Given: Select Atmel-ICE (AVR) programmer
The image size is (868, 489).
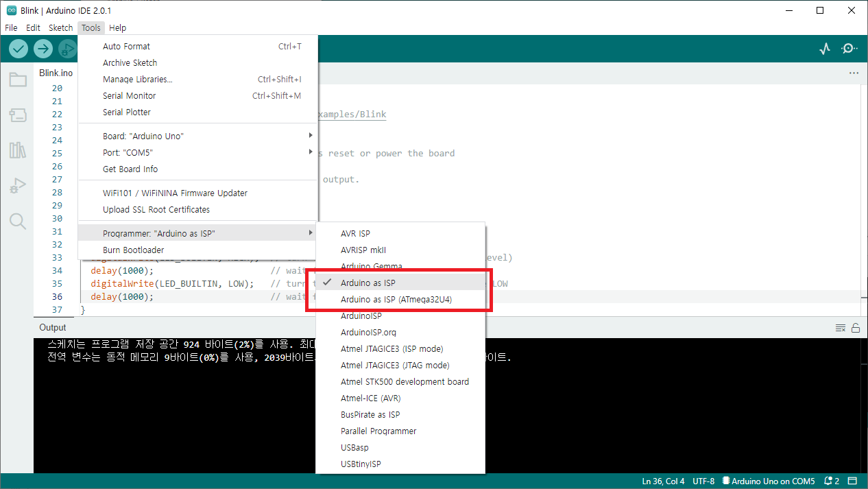Looking at the screenshot, I should point(400,398).
